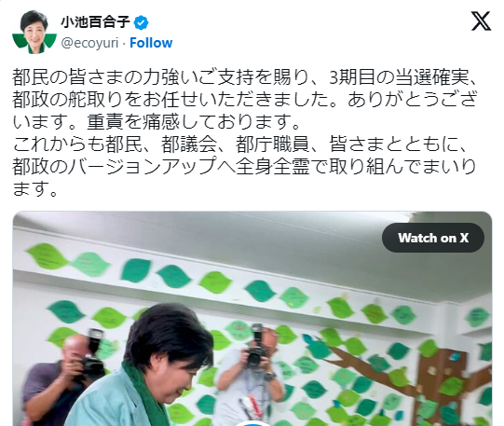Click the video's partially visible play button

tap(253, 423)
